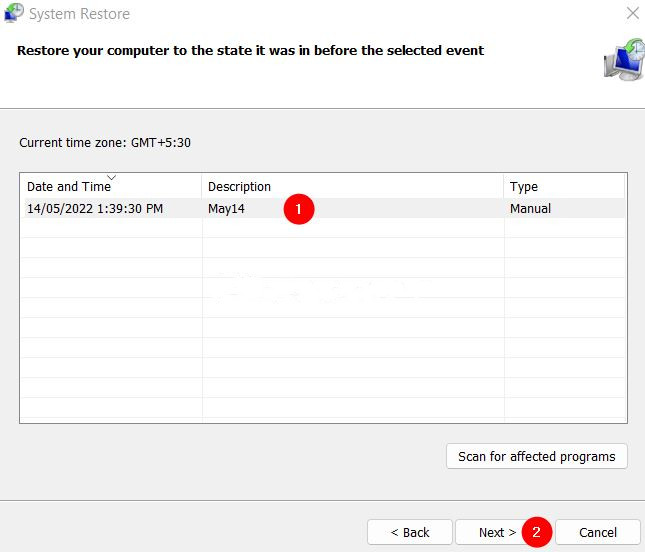Click the Current time zone label
The image size is (645, 552).
[x=105, y=143]
